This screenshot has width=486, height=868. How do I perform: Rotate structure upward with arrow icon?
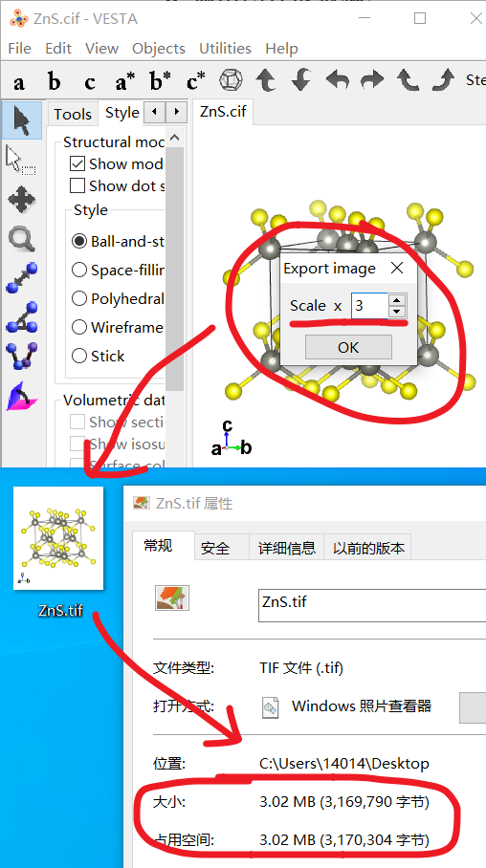point(266,81)
